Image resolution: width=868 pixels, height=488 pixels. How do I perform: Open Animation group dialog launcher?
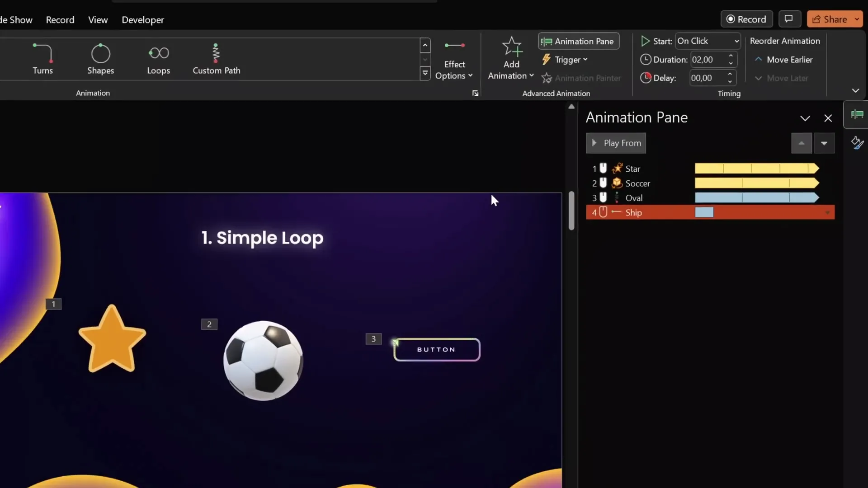click(475, 93)
